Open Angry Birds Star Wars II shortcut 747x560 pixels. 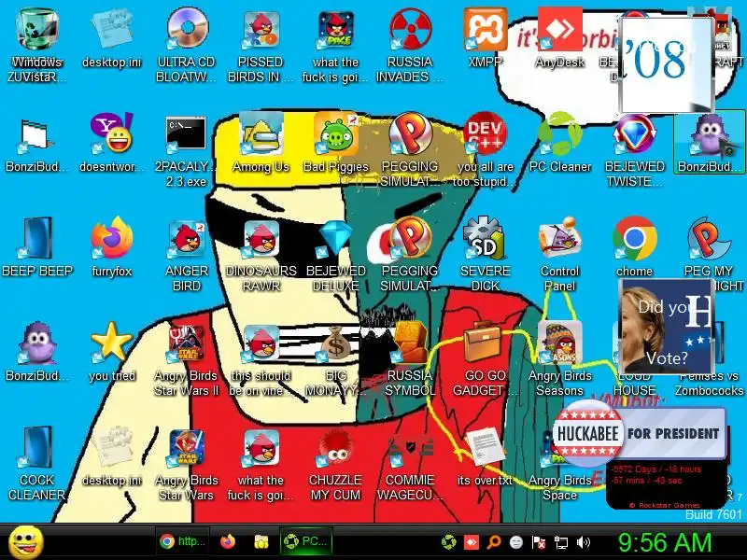(186, 343)
